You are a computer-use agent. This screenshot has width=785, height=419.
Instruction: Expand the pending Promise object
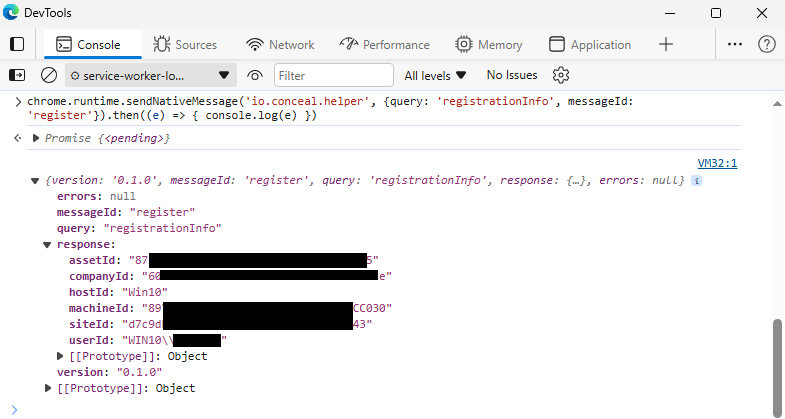tap(36, 138)
